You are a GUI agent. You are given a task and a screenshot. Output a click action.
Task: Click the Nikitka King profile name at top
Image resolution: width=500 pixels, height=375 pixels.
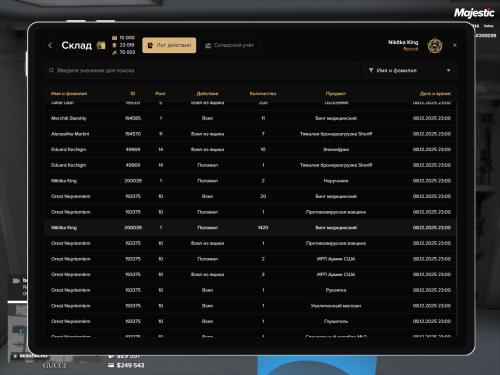[403, 42]
